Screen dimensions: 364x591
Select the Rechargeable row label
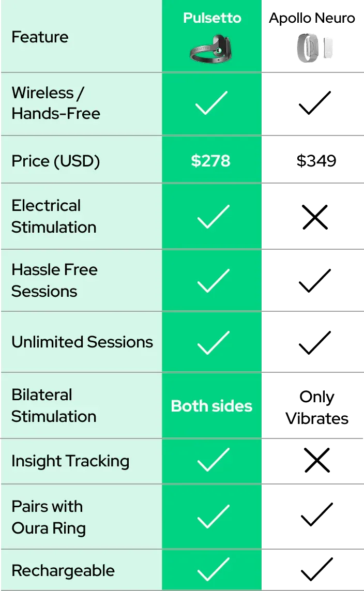pos(63,570)
